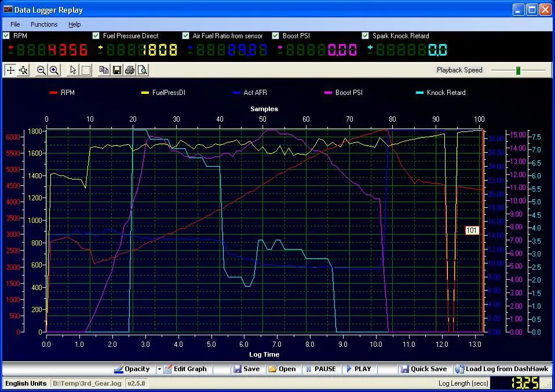
Task: Click the floppy disk save icon in toolbar
Action: (117, 70)
